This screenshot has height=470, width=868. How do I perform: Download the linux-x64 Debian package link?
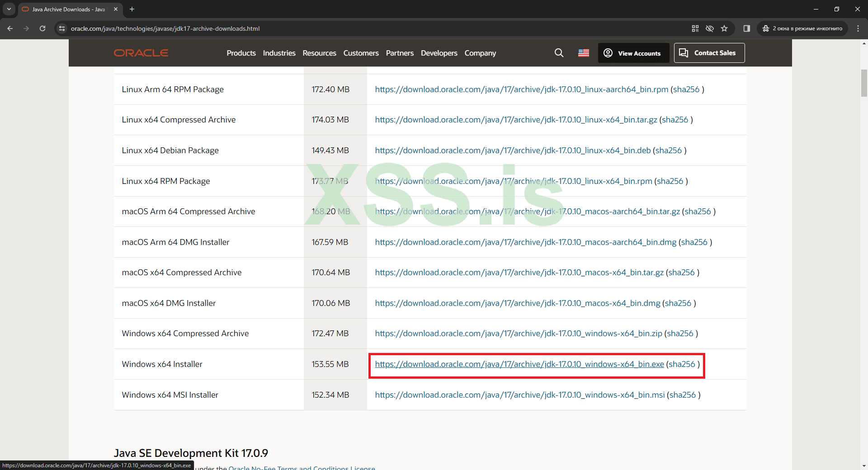coord(513,150)
